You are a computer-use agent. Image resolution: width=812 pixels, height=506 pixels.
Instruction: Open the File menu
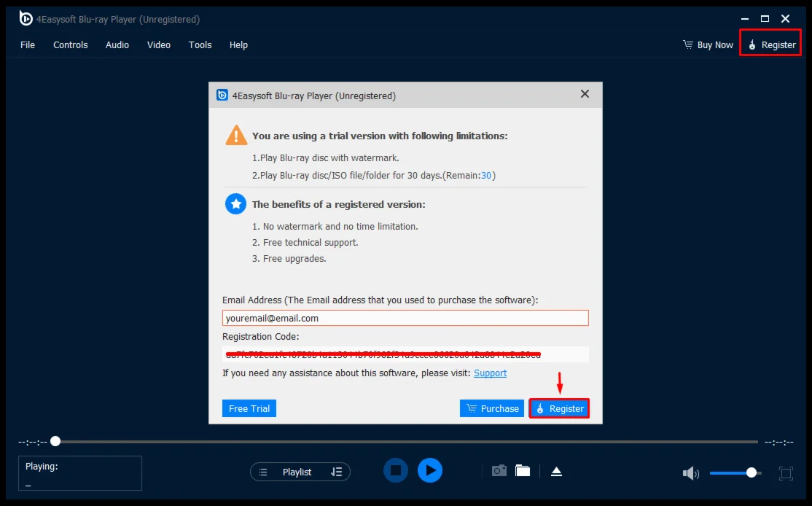[28, 44]
